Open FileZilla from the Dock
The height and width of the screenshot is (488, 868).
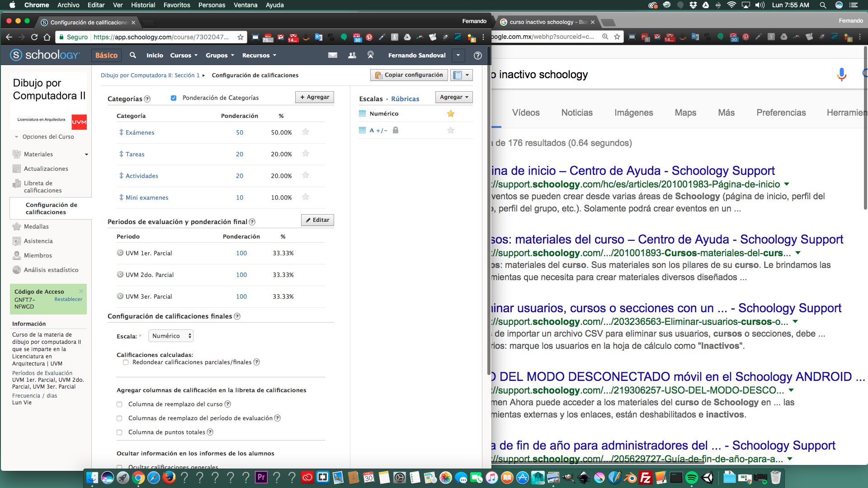646,478
